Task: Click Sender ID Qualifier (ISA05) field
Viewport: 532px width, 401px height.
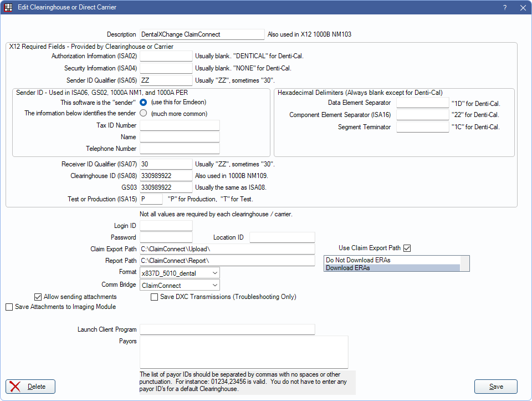Action: (x=166, y=80)
